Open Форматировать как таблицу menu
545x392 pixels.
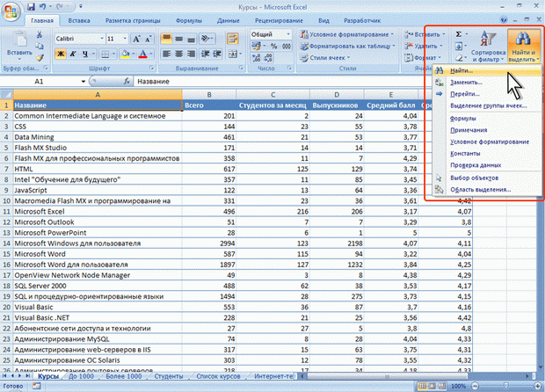[x=348, y=46]
